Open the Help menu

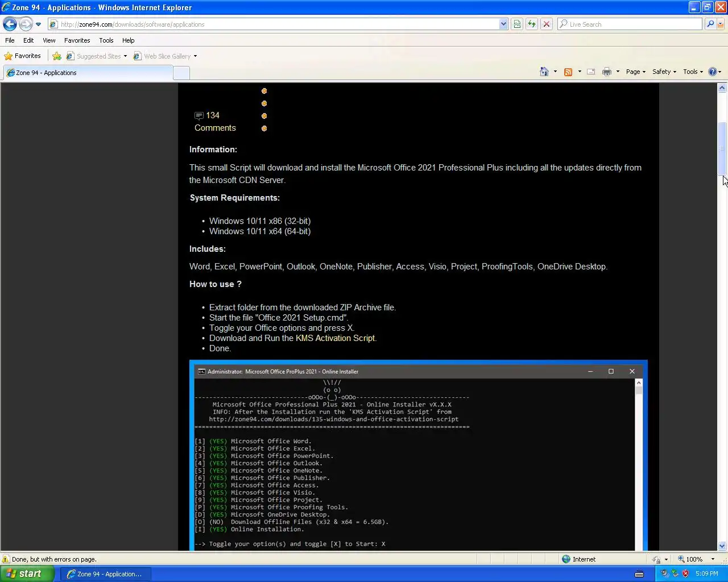(x=128, y=40)
